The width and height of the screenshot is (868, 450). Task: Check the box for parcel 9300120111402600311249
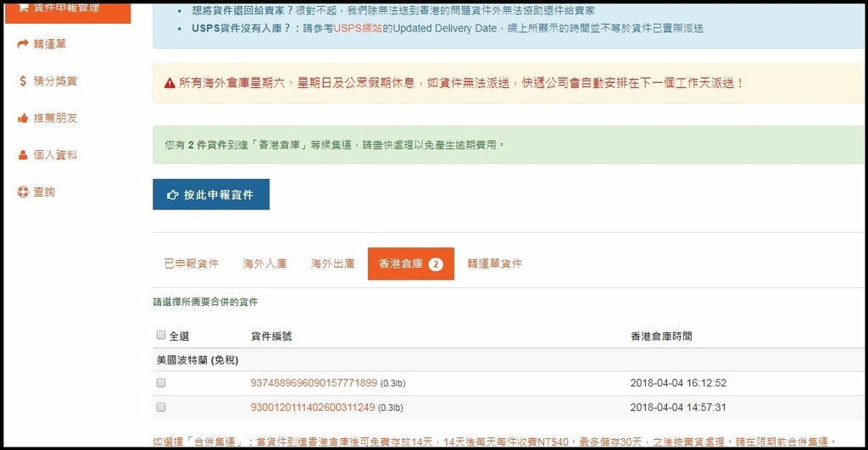[x=161, y=408]
